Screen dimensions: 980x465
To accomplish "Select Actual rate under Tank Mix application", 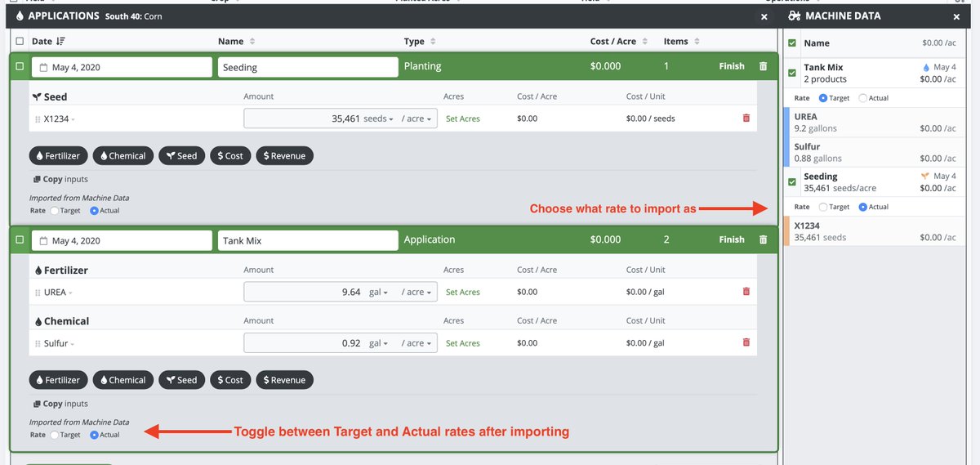I will [x=94, y=435].
